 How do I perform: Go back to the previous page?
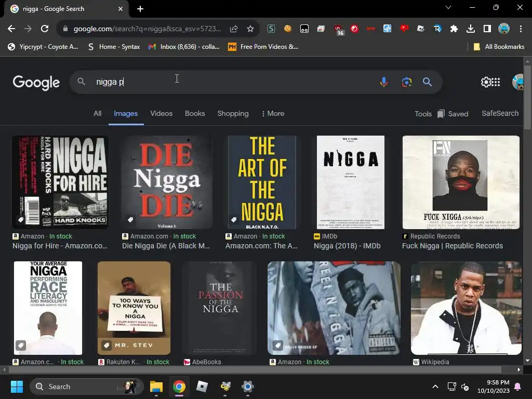point(11,29)
